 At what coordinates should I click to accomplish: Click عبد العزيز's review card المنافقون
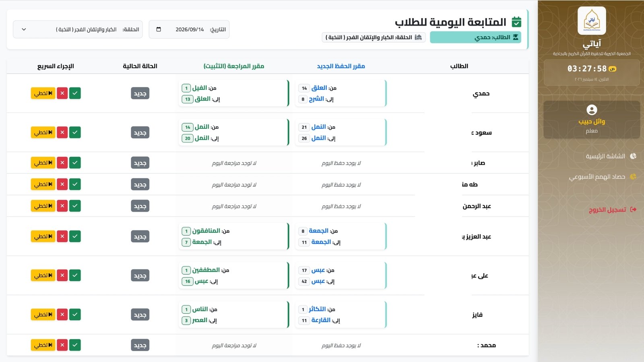[234, 236]
